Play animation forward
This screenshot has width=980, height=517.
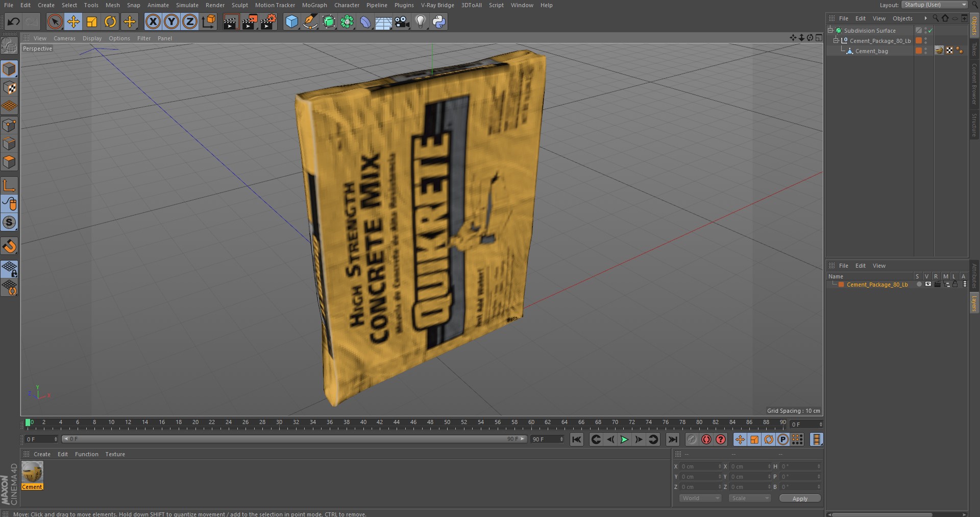[624, 439]
